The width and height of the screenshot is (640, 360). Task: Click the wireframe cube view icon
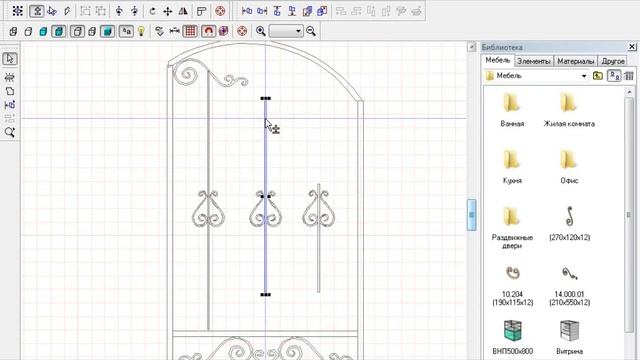click(13, 31)
